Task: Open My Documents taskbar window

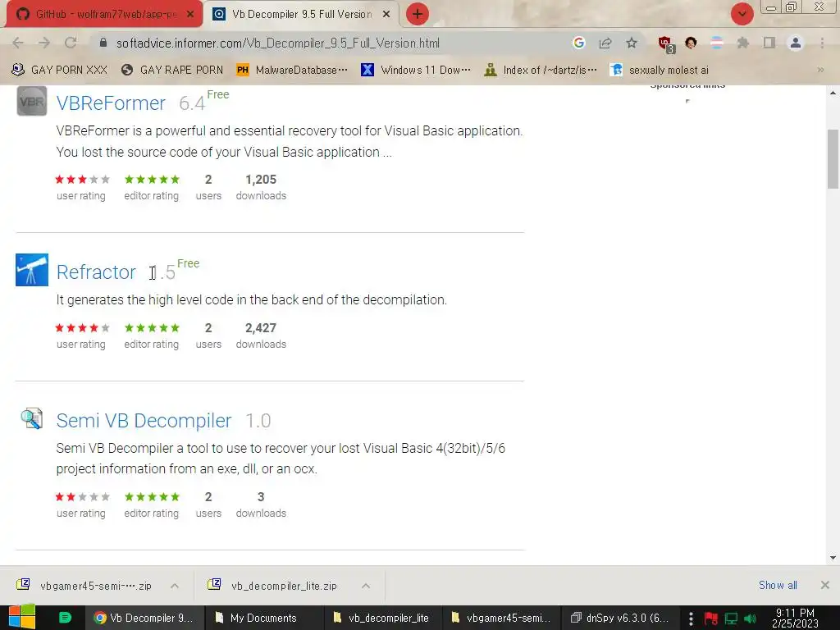Action: coord(262,618)
